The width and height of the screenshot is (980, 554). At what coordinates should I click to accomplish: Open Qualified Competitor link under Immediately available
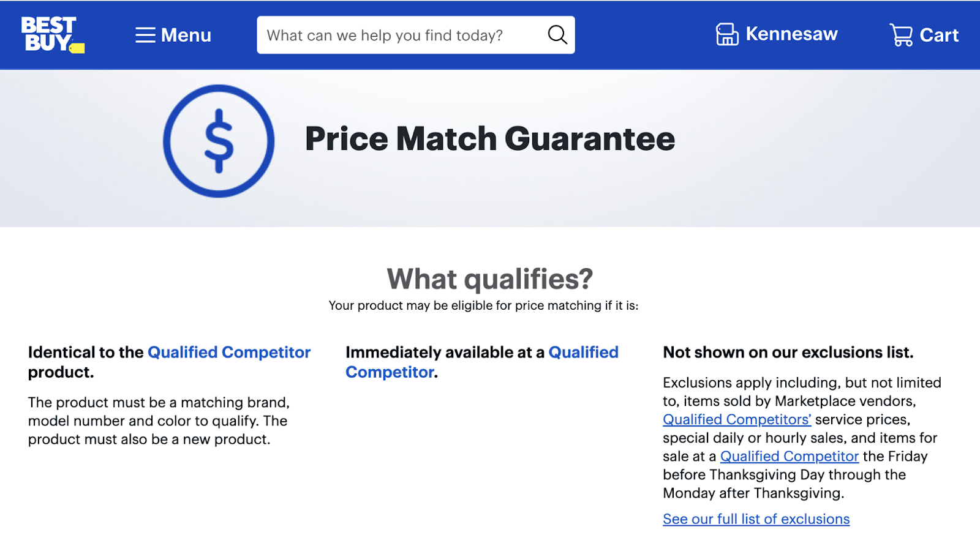click(582, 352)
